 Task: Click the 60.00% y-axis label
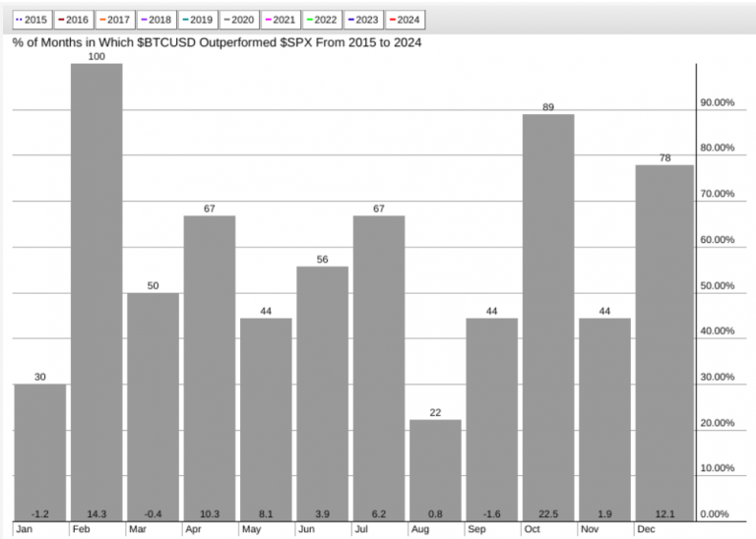(717, 240)
